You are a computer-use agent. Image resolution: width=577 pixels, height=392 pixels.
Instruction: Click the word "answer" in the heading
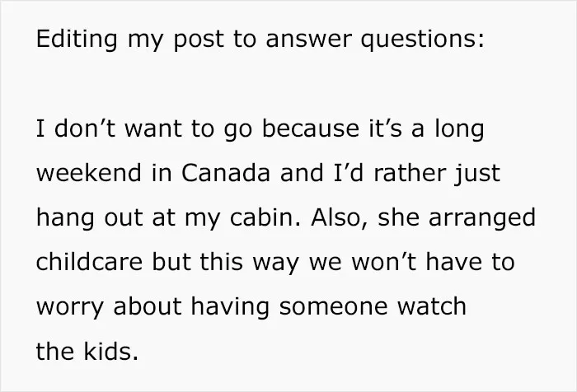click(x=309, y=40)
